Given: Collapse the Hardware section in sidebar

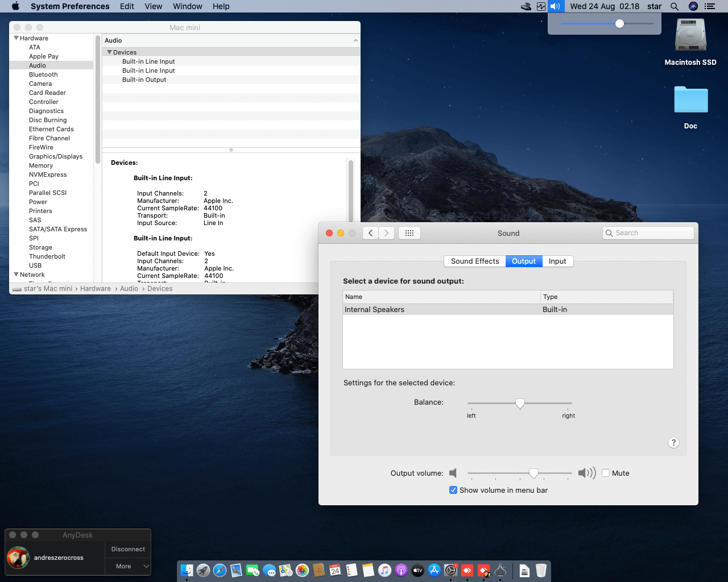Looking at the screenshot, I should (16, 38).
